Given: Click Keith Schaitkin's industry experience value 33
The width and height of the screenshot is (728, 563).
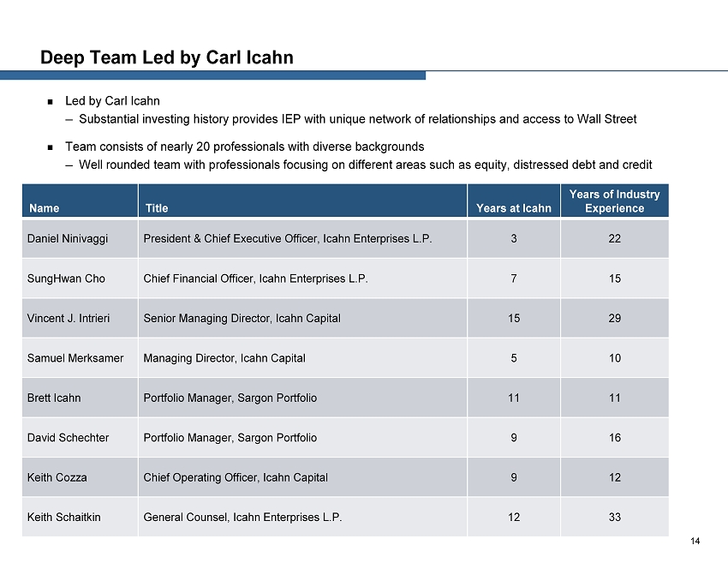Looking at the screenshot, I should coord(614,517).
